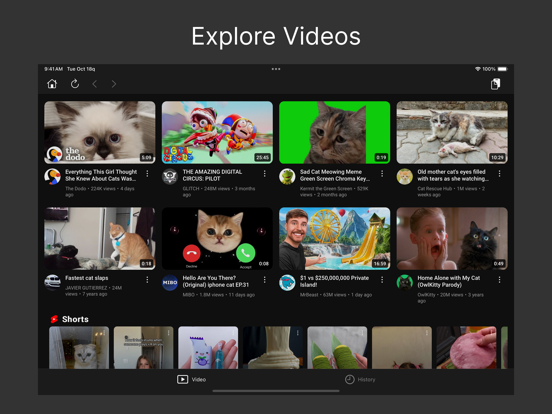Navigate forward with right chevron
Image resolution: width=552 pixels, height=414 pixels.
pyautogui.click(x=114, y=84)
